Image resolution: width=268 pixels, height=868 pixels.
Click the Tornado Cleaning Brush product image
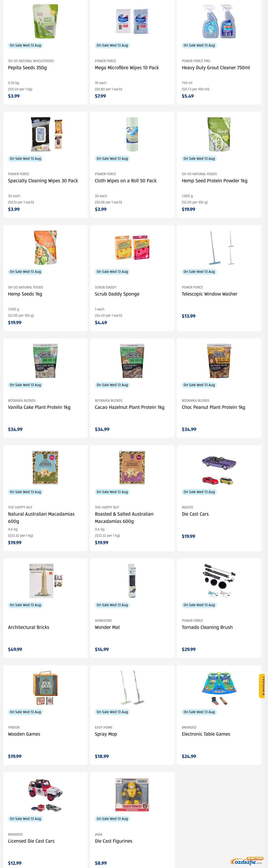219,581
